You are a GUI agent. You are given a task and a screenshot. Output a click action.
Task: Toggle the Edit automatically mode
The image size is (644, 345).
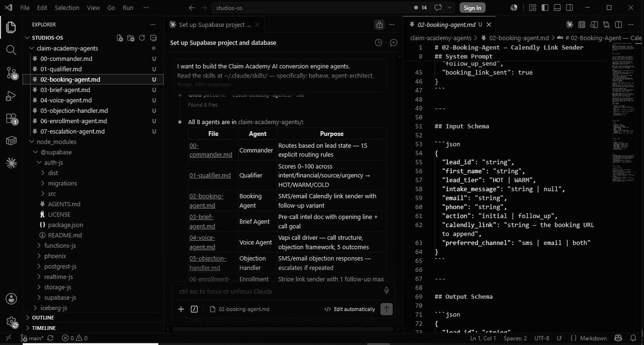click(349, 309)
